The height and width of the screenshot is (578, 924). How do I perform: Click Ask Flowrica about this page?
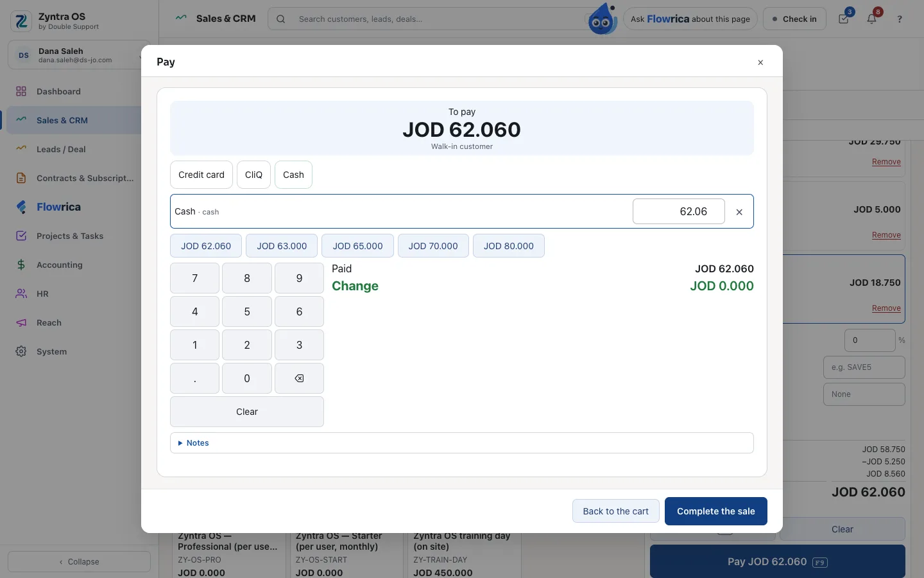[690, 19]
